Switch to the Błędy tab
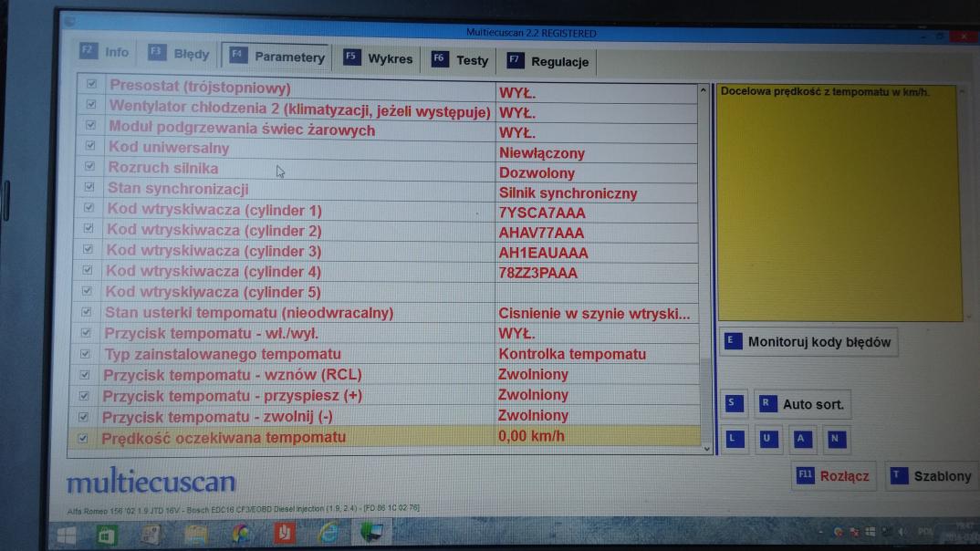 tap(179, 54)
